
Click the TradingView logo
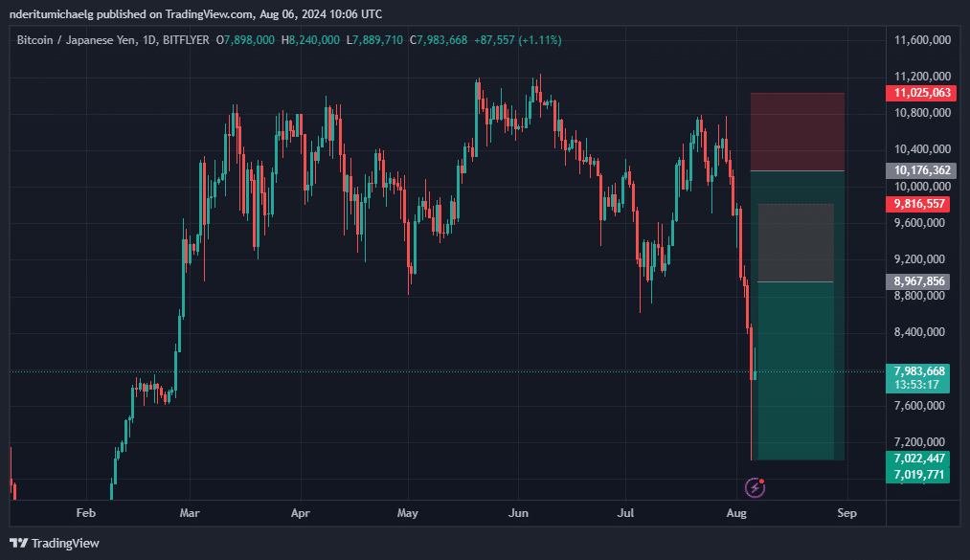(55, 544)
